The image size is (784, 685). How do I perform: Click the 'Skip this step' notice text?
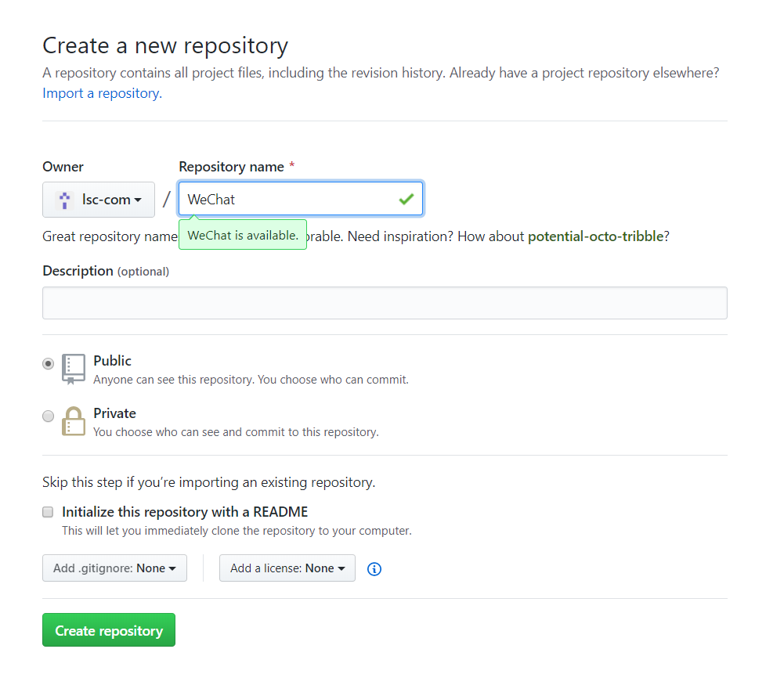click(208, 482)
